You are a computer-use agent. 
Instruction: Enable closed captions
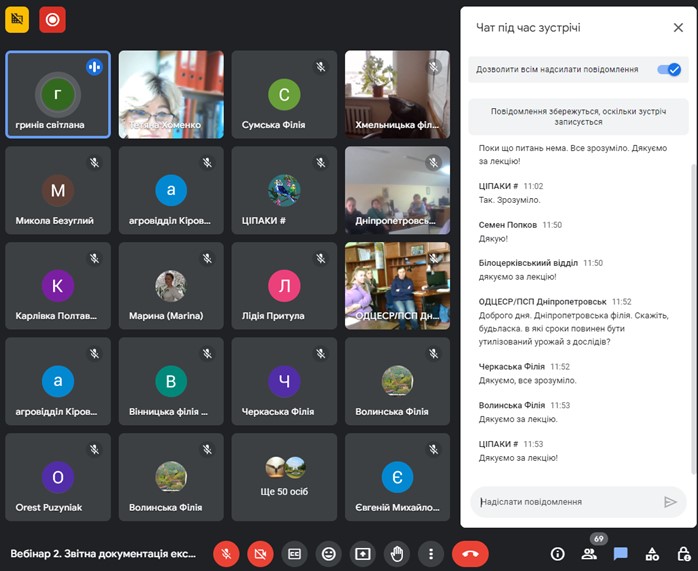pyautogui.click(x=294, y=553)
